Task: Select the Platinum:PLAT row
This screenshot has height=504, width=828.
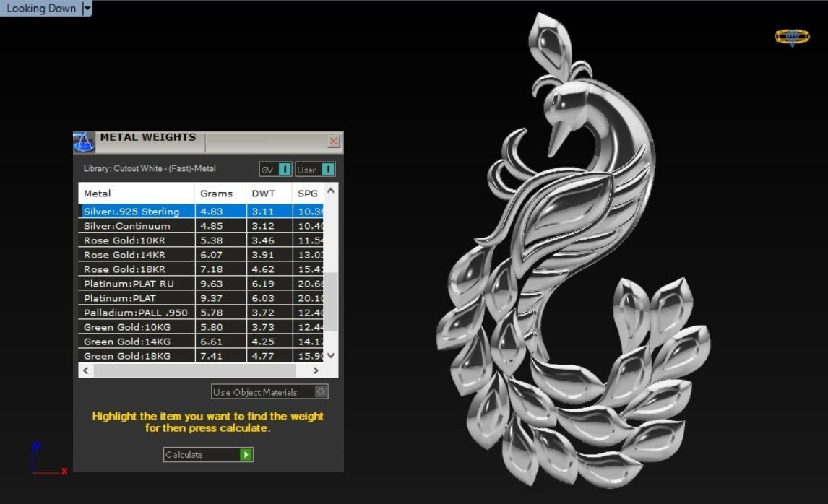Action: (x=201, y=298)
